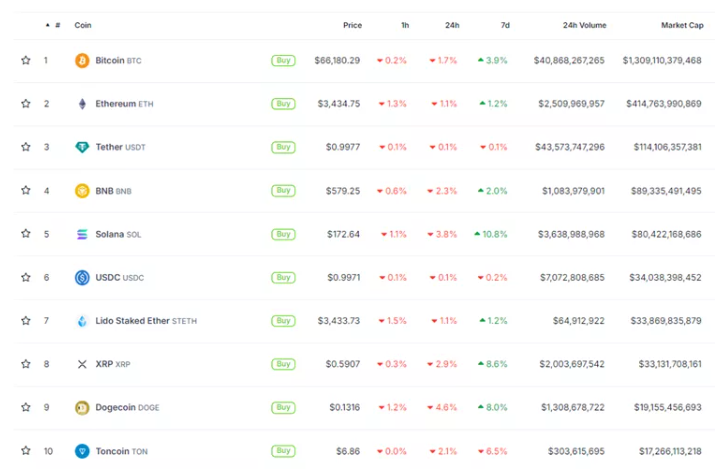725x472 pixels.
Task: Sort table by rank number column
Action: coord(58,25)
